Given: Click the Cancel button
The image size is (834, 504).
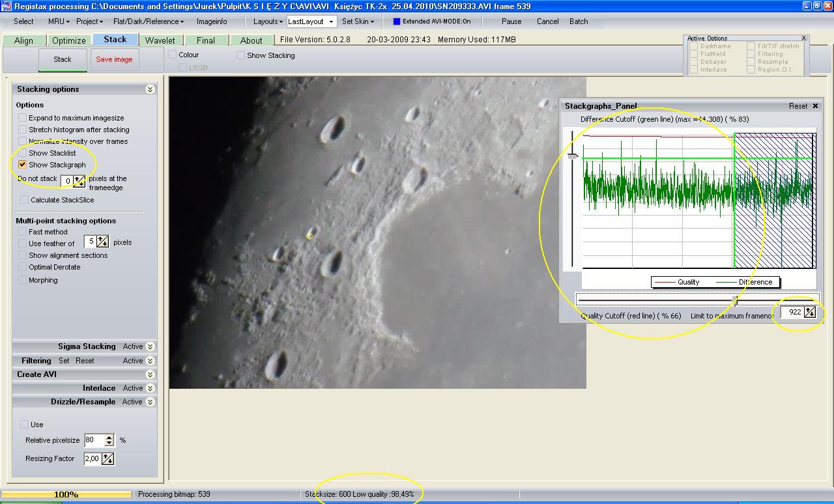Looking at the screenshot, I should pyautogui.click(x=547, y=21).
